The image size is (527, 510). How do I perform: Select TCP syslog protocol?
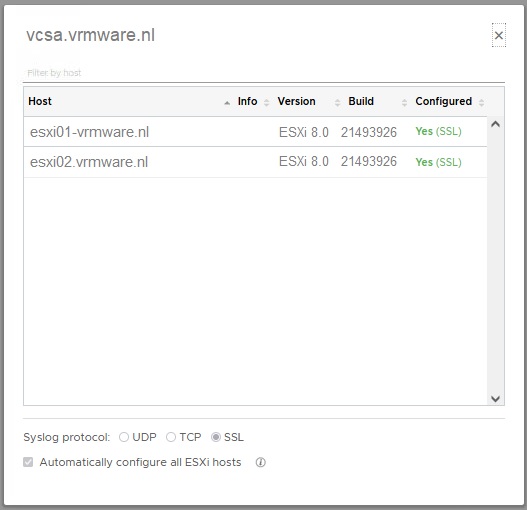[171, 437]
